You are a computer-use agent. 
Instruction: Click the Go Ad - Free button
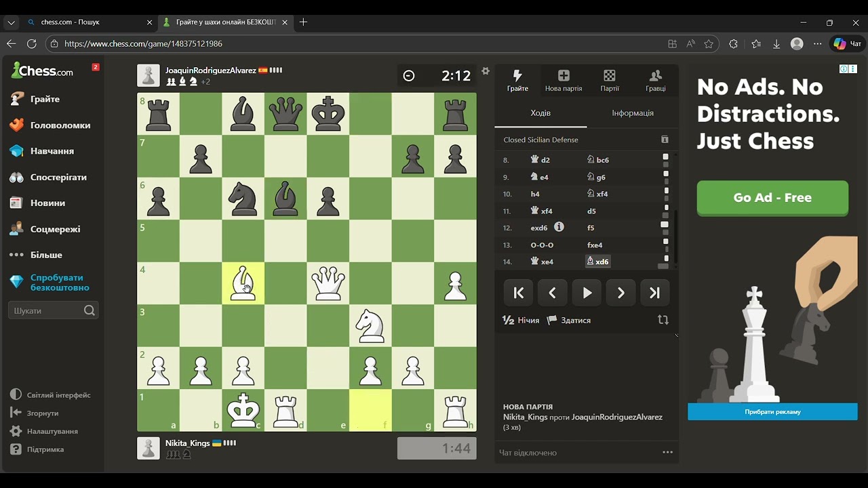772,198
